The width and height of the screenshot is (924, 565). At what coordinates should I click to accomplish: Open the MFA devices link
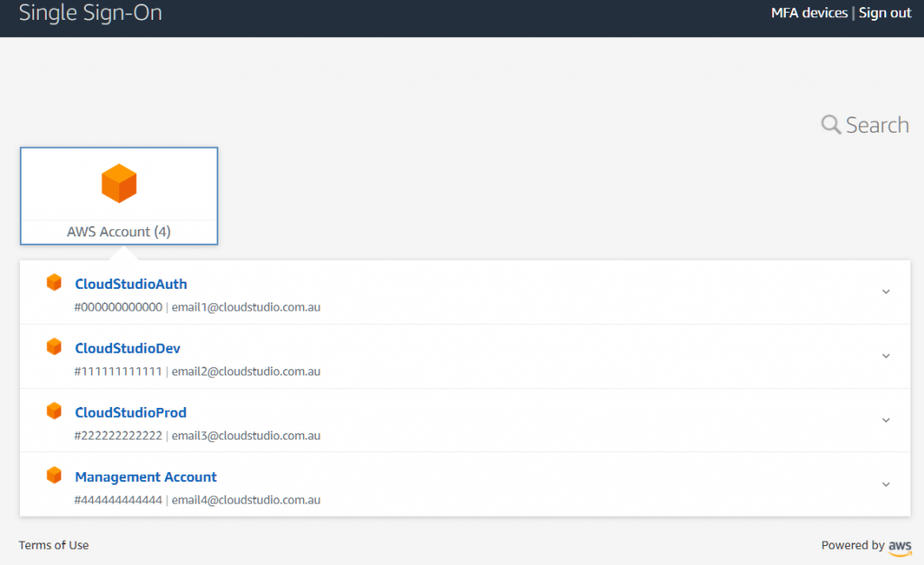pyautogui.click(x=809, y=13)
